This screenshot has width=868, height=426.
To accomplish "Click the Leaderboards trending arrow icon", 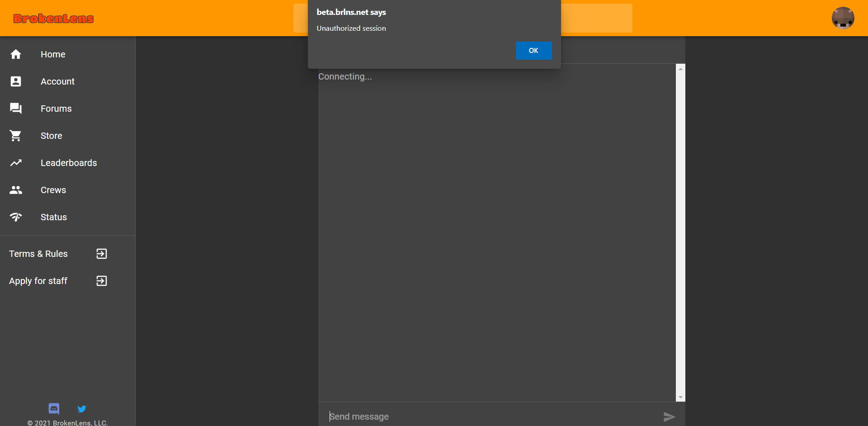I will click(16, 163).
